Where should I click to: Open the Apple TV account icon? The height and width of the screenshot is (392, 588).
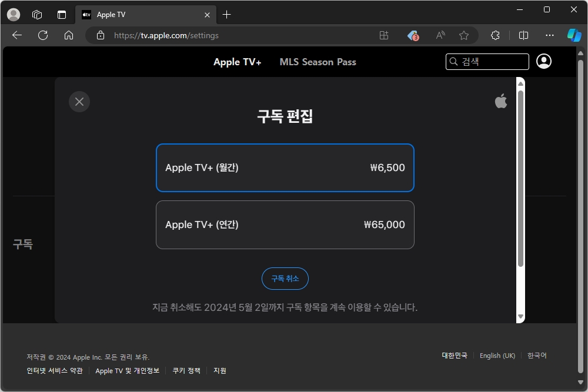point(544,61)
